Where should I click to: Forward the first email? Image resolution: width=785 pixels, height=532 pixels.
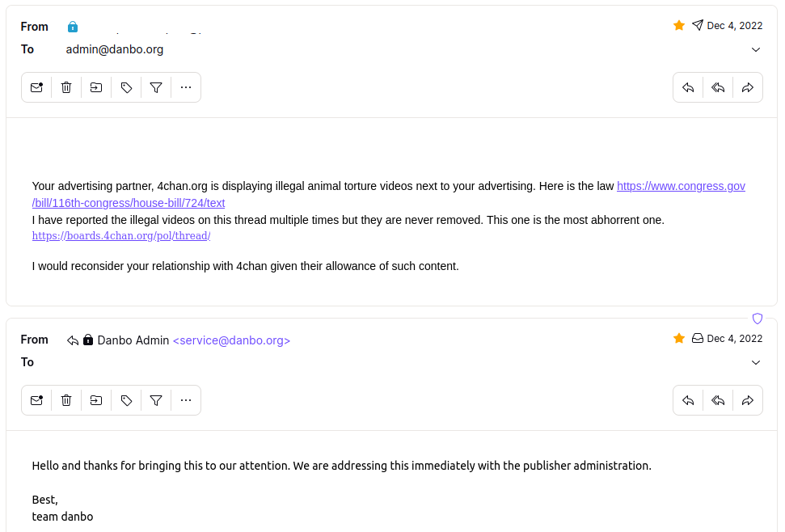pyautogui.click(x=748, y=87)
